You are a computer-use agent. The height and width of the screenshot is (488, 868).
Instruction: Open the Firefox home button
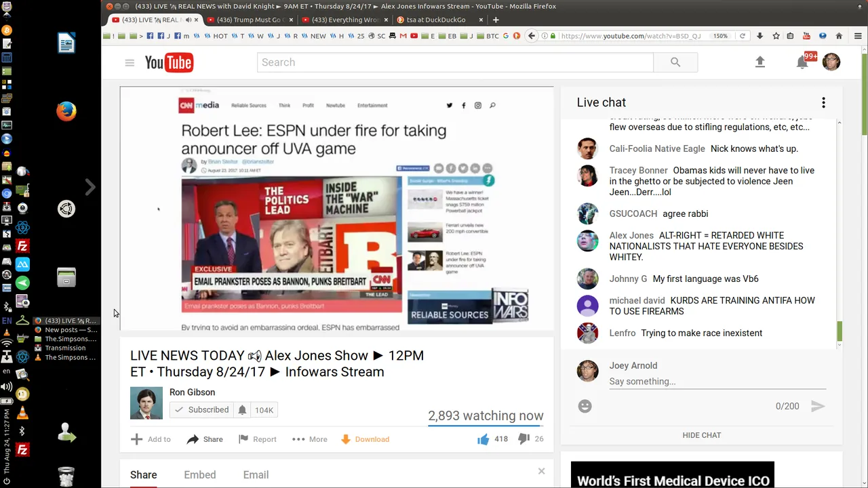click(x=839, y=36)
